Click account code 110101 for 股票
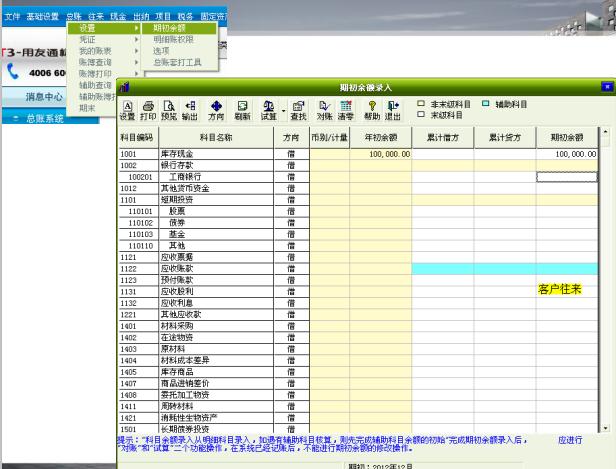The image size is (616, 469). [x=140, y=211]
